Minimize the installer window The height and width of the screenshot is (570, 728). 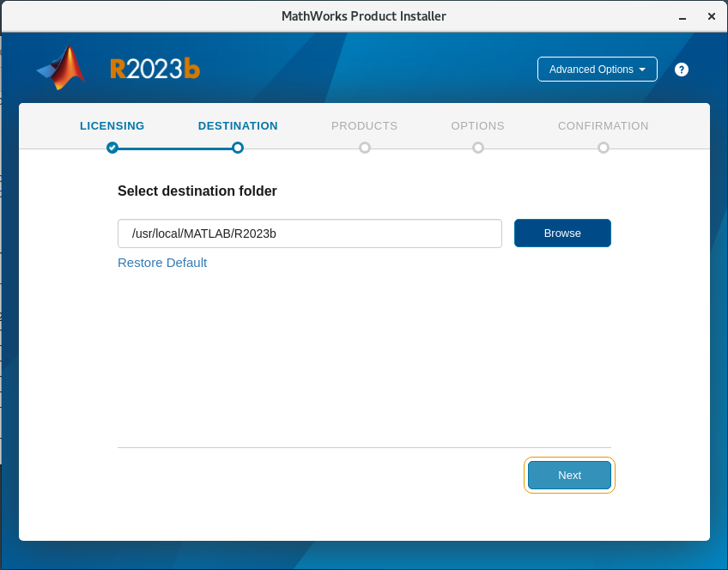(682, 16)
